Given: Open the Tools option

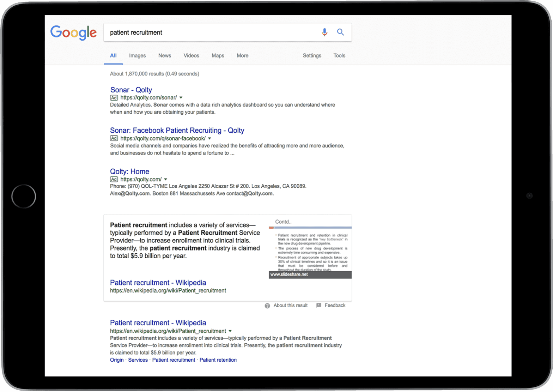Looking at the screenshot, I should click(339, 56).
